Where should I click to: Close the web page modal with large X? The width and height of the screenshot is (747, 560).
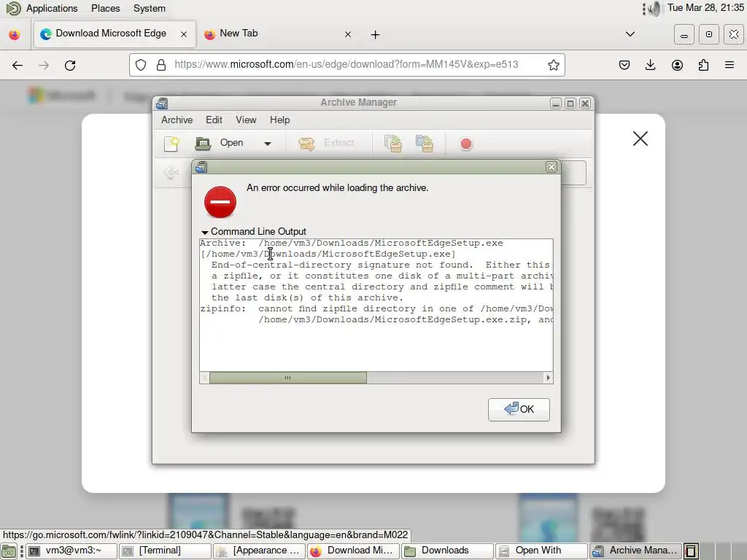pyautogui.click(x=640, y=139)
